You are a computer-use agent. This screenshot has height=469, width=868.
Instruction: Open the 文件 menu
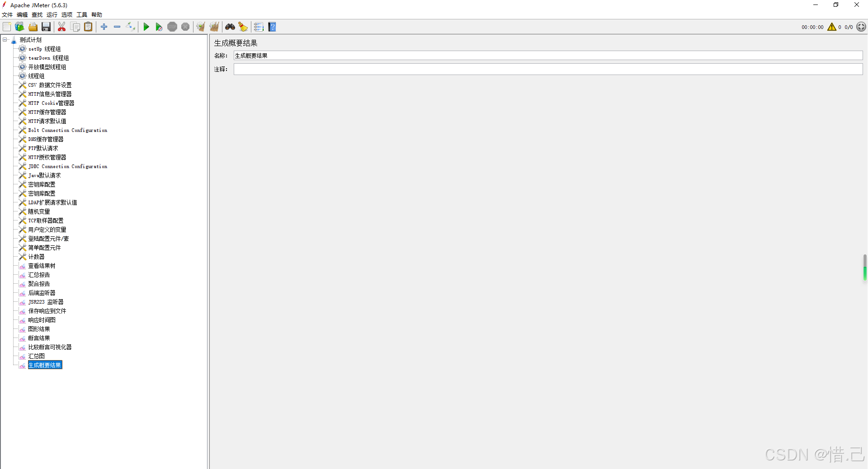[7, 15]
